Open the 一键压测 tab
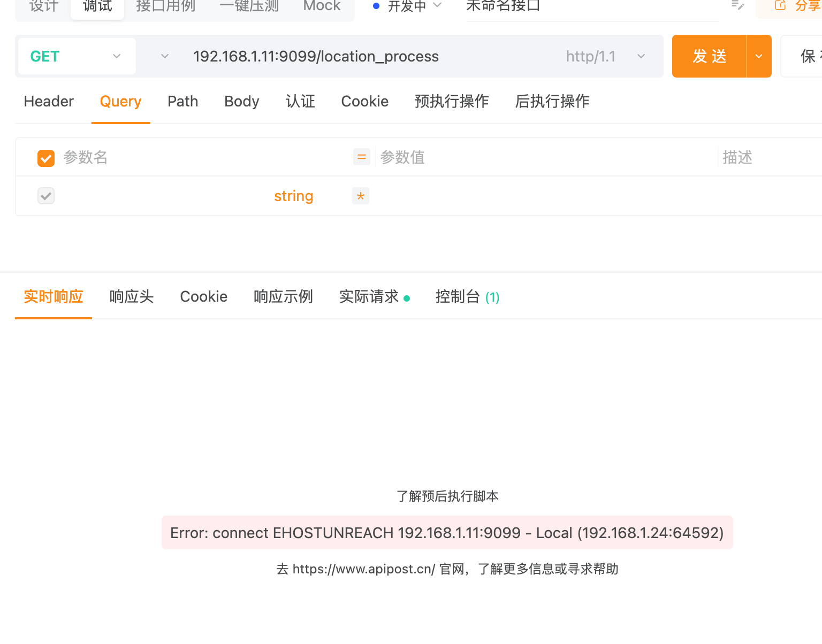 pos(249,6)
